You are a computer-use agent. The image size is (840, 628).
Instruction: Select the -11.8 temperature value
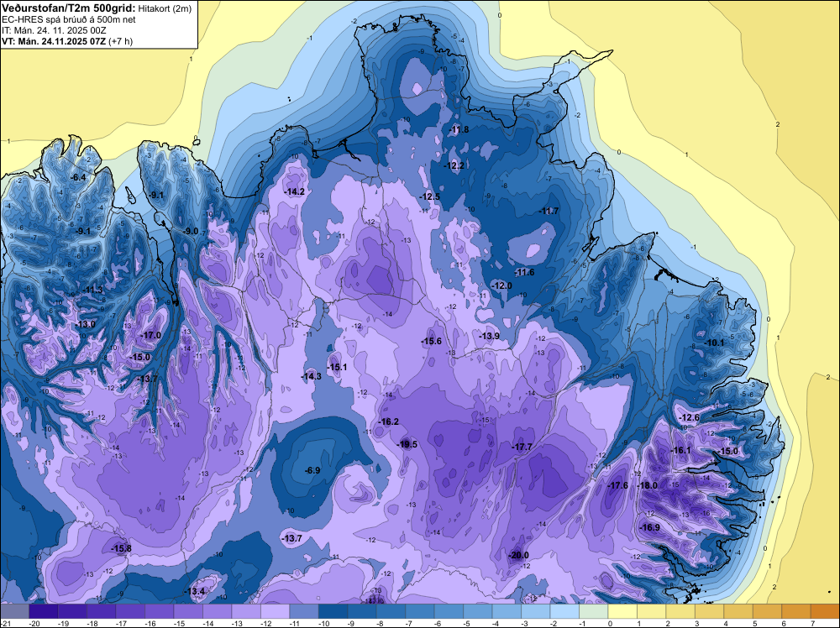pyautogui.click(x=459, y=130)
